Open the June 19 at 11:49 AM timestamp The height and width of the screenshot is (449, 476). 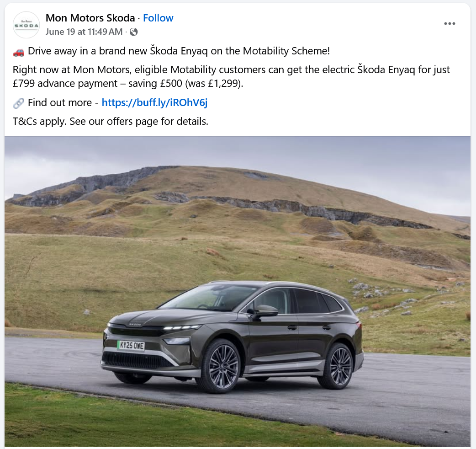point(84,32)
